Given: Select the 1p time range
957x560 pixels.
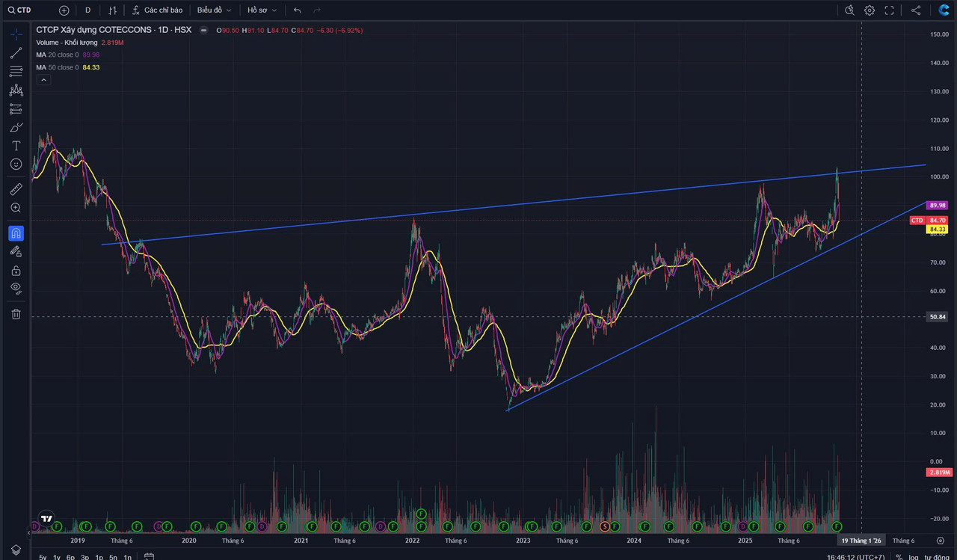Looking at the screenshot, I should [x=99, y=557].
